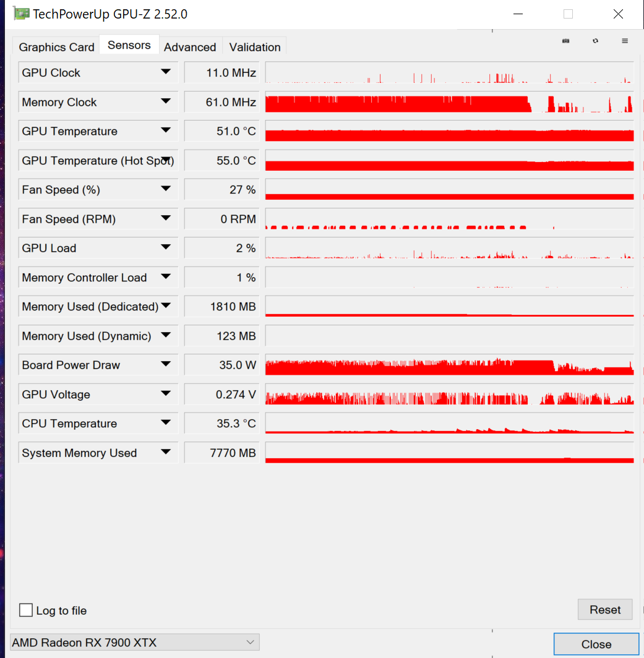Open the GPU Clock sensor dropdown

[166, 72]
